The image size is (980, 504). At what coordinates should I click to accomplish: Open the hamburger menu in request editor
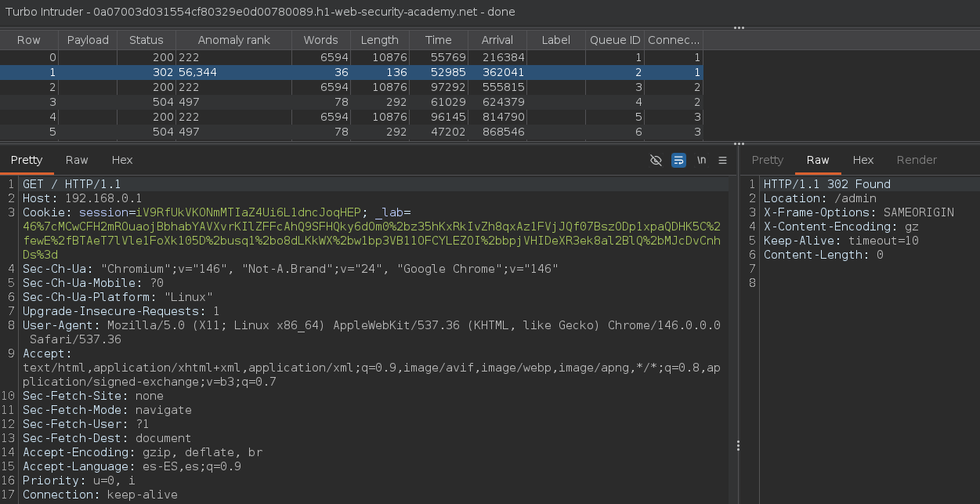pos(722,160)
